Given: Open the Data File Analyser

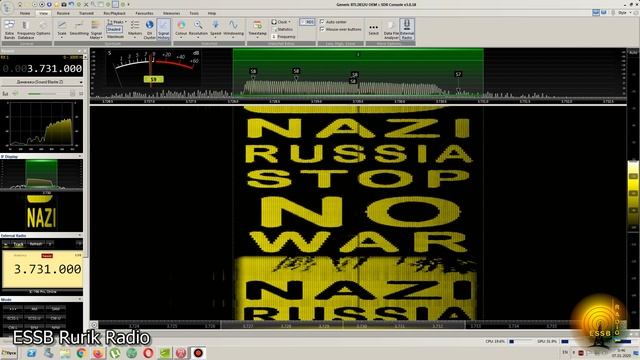Looking at the screenshot, I should tap(391, 29).
